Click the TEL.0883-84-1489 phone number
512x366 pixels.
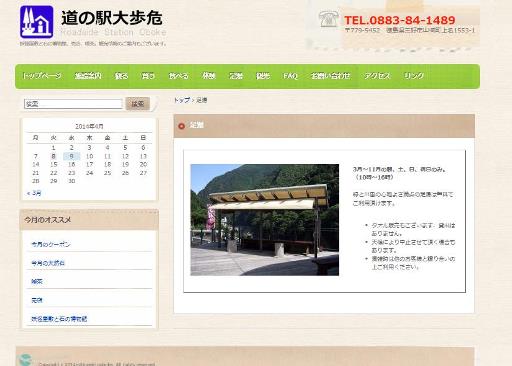click(399, 20)
